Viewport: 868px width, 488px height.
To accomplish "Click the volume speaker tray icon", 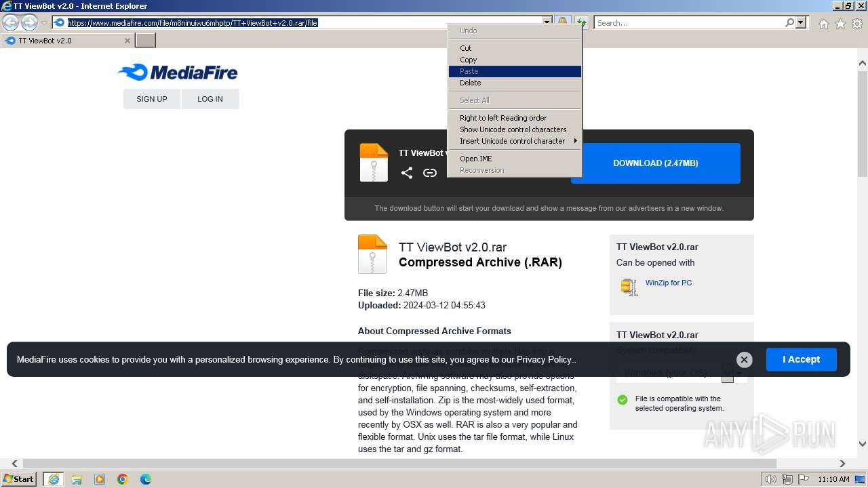I will pyautogui.click(x=770, y=479).
